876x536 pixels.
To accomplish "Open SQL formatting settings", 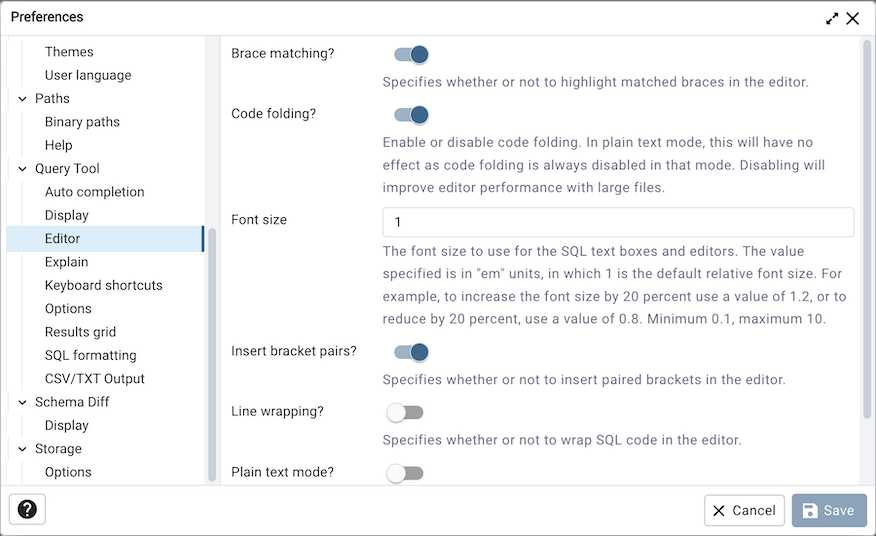I will 90,355.
